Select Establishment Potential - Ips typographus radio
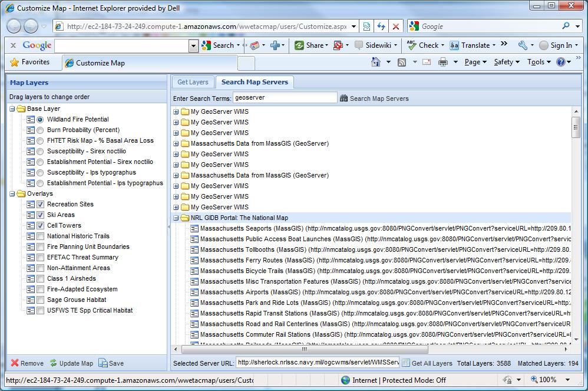The height and width of the screenshot is (391, 588). [x=40, y=183]
